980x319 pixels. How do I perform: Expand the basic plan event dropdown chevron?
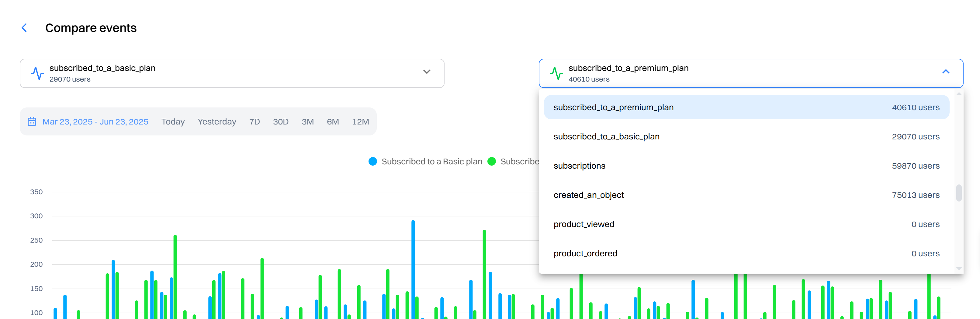427,72
